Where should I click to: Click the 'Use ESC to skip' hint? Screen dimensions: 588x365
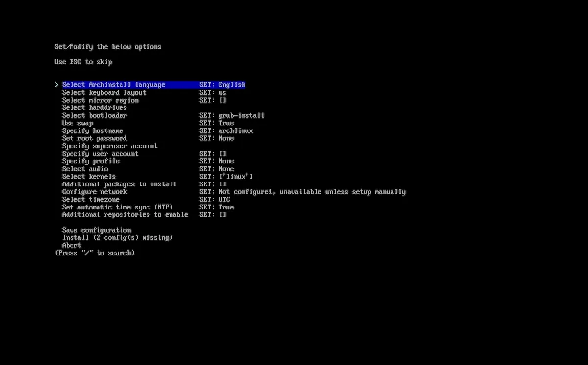pyautogui.click(x=83, y=62)
